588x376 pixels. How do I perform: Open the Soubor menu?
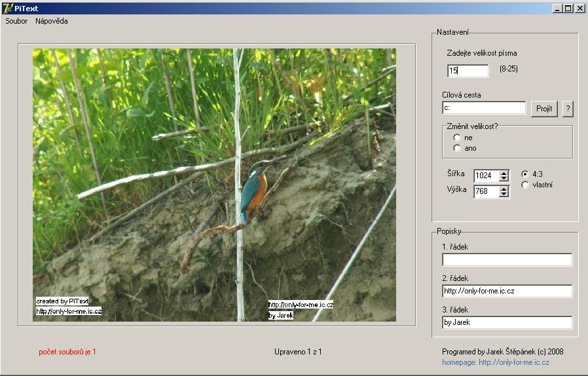[x=16, y=21]
